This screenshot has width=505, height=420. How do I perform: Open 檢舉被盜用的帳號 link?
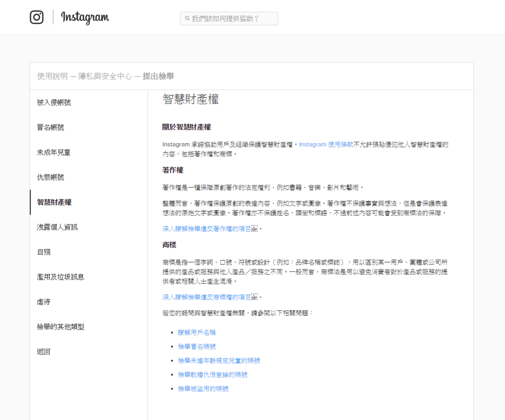coord(203,389)
